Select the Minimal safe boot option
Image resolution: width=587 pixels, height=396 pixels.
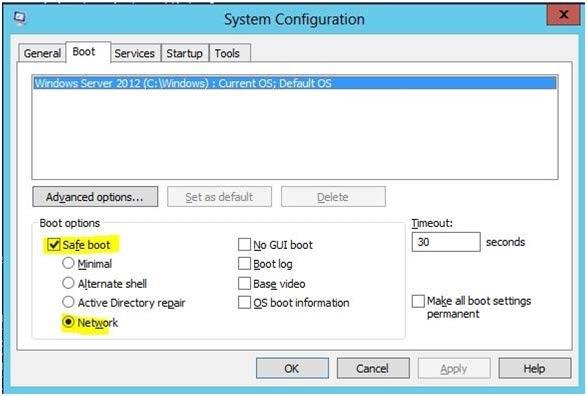68,263
